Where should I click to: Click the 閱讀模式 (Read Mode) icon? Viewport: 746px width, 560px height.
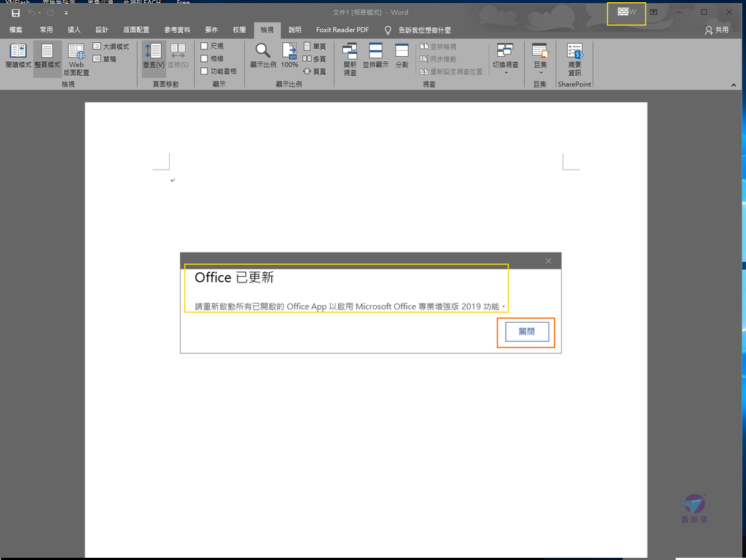[x=18, y=51]
